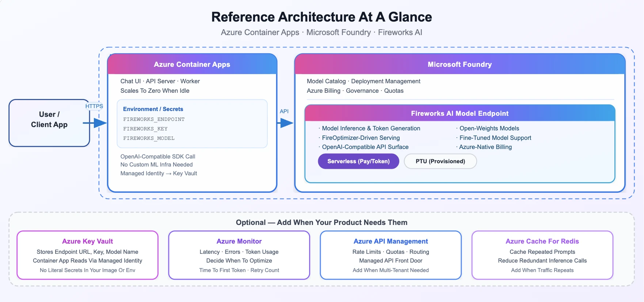Click 'Cache Repeated Prompts' text
The image size is (644, 302).
[542, 252]
